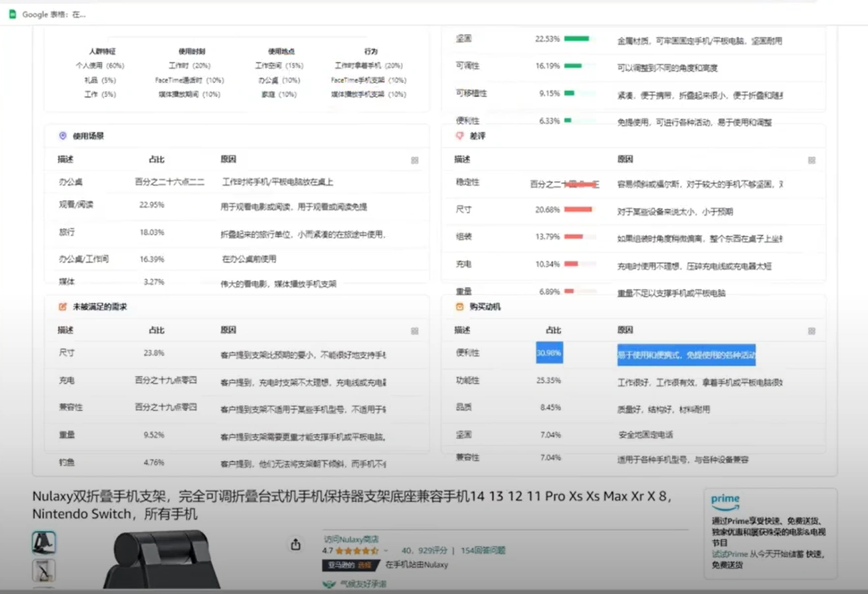
Task: Click the 购买动机 orange icon
Action: coord(459,307)
